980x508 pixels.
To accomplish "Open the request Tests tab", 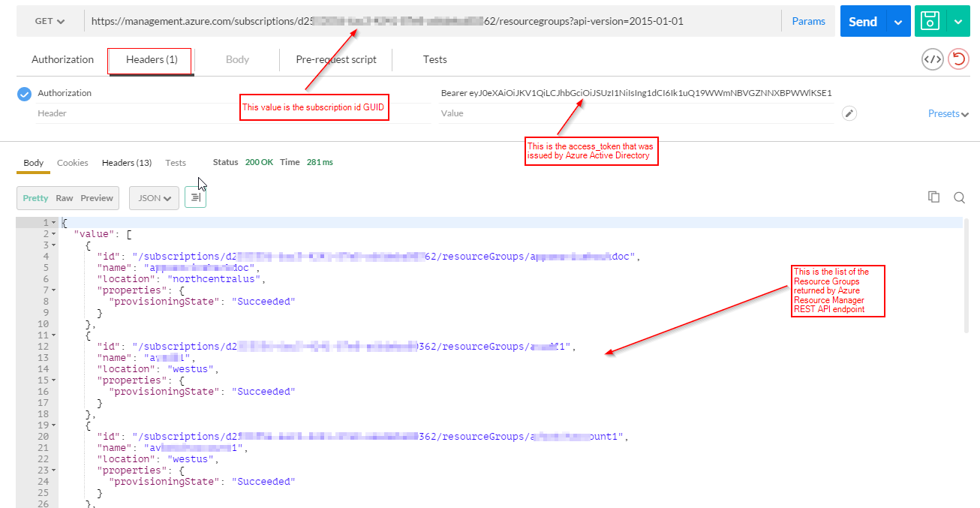I will click(x=434, y=59).
